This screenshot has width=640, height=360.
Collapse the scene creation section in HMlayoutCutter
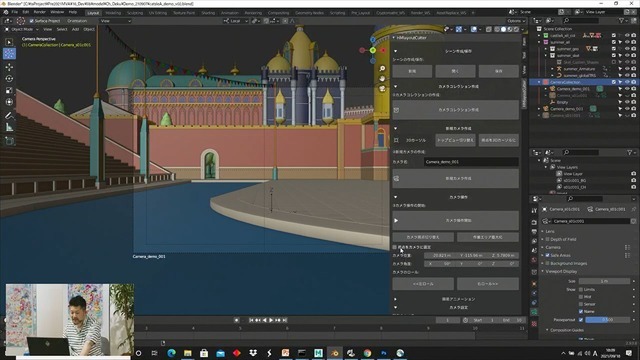(x=396, y=51)
